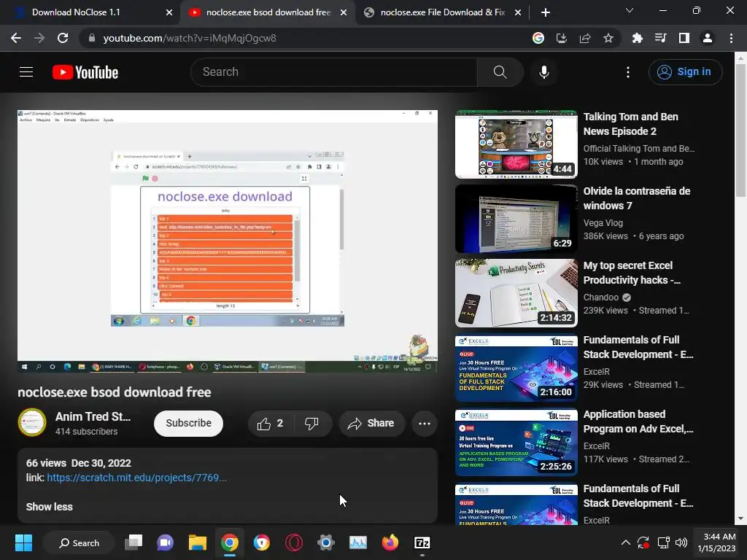This screenshot has width=747, height=560.
Task: Reload the YouTube page
Action: [x=63, y=38]
